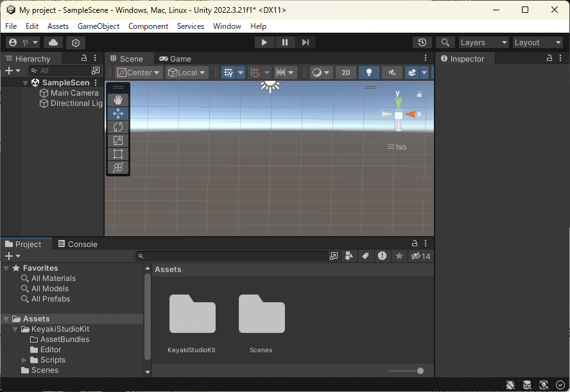Toggle grid snapping button
This screenshot has width=570, height=392.
click(255, 72)
